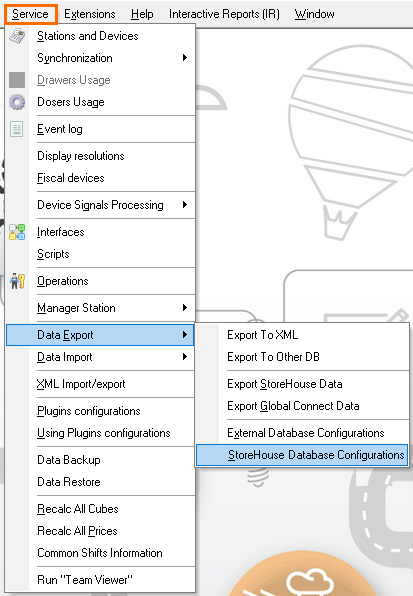
Task: Expand Device Signals Processing submenu arrow
Action: (x=185, y=205)
